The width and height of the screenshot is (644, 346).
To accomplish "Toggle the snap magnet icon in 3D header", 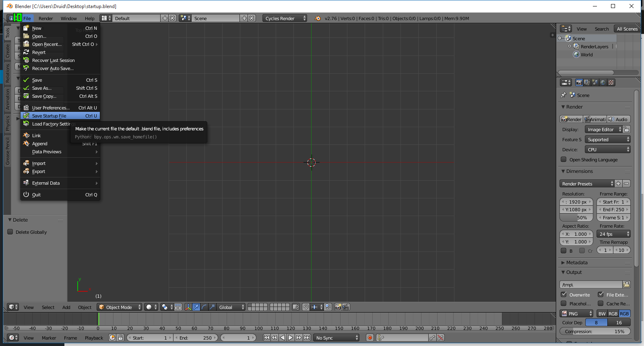I will point(305,307).
